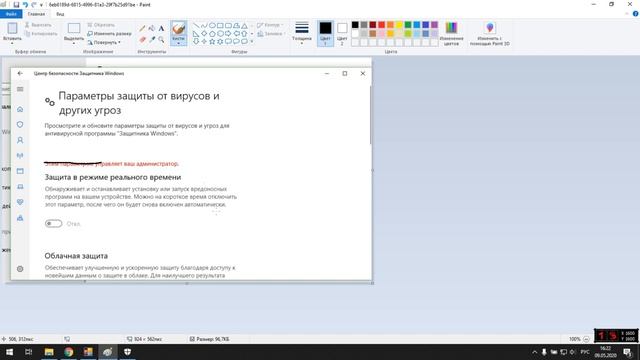Image resolution: width=640 pixels, height=360 pixels.
Task: Pick the purple palette swatch
Action: point(434,25)
